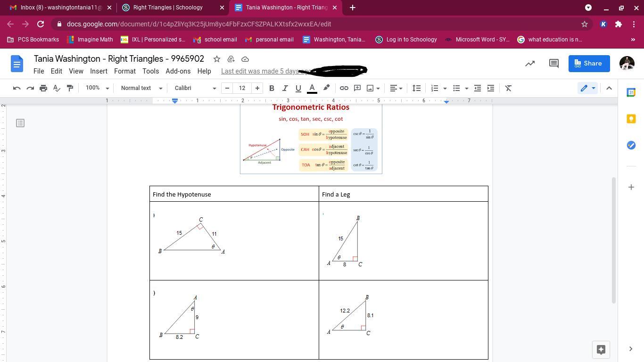This screenshot has height=362, width=644.
Task: Open the Add-ons menu
Action: pyautogui.click(x=178, y=71)
